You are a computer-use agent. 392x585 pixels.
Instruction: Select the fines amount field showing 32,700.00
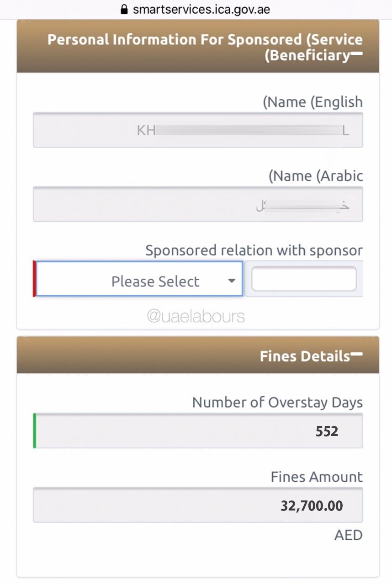[198, 505]
